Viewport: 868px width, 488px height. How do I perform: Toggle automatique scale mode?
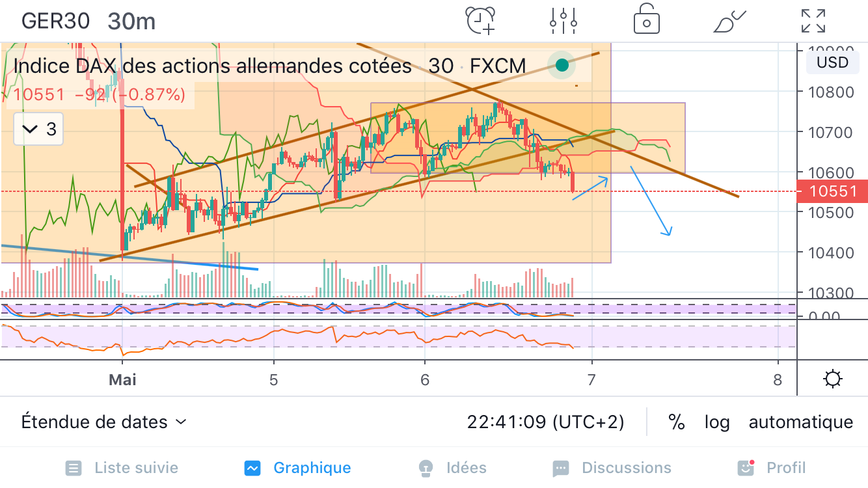click(801, 422)
